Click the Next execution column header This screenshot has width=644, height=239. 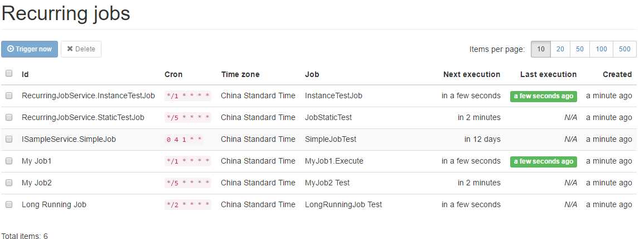472,74
